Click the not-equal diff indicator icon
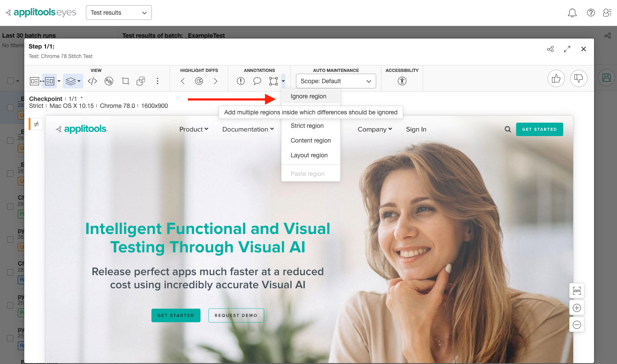 click(x=36, y=124)
